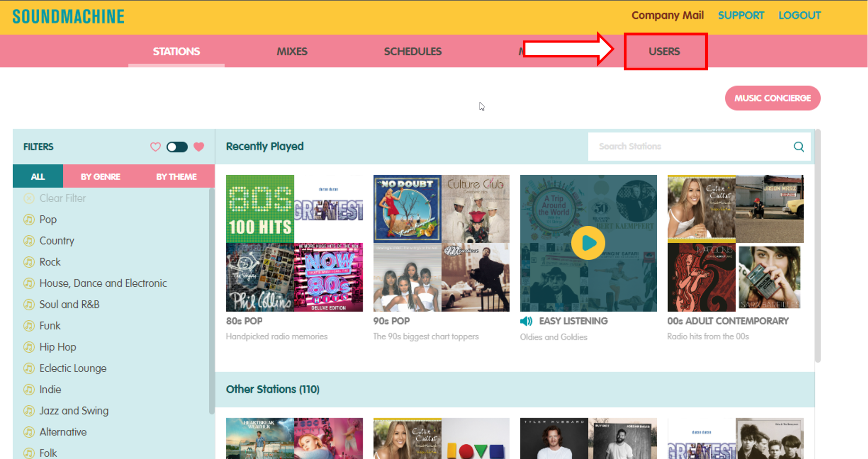This screenshot has height=459, width=868.
Task: Filter by House, Dance and Electronic
Action: click(x=103, y=283)
